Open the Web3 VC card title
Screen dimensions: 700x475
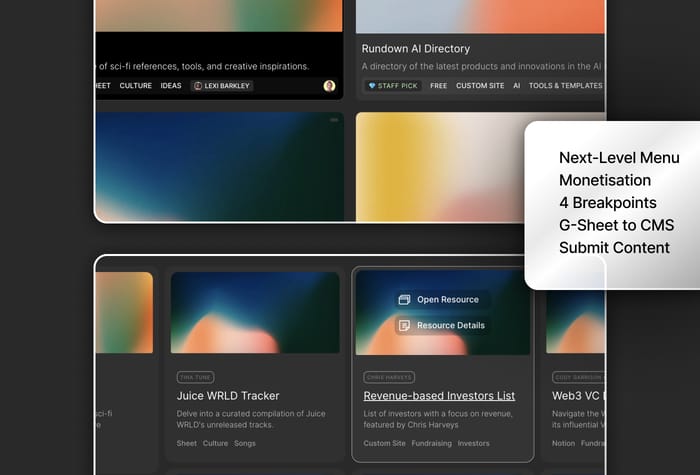[578, 396]
